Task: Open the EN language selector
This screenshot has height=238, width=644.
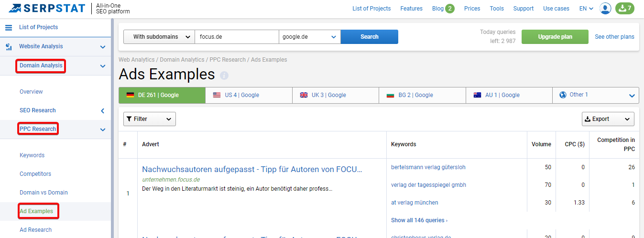Action: [586, 9]
